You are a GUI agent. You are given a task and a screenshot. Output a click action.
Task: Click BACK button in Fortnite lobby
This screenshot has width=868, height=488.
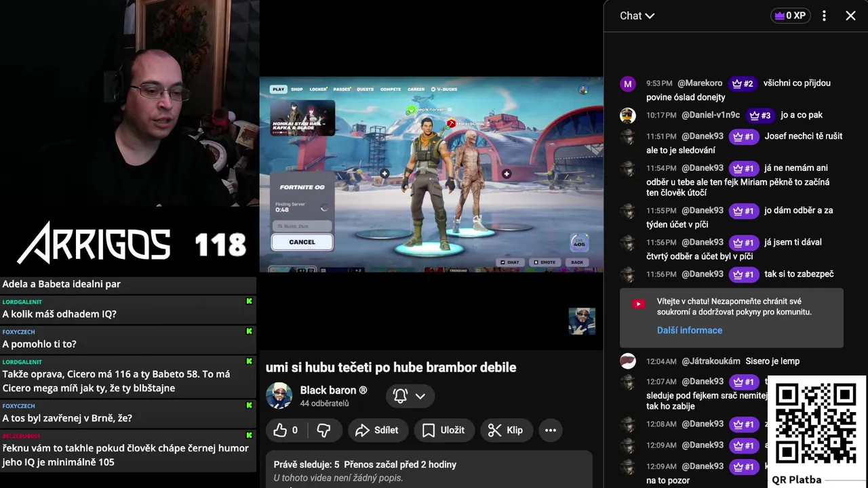[x=576, y=262]
